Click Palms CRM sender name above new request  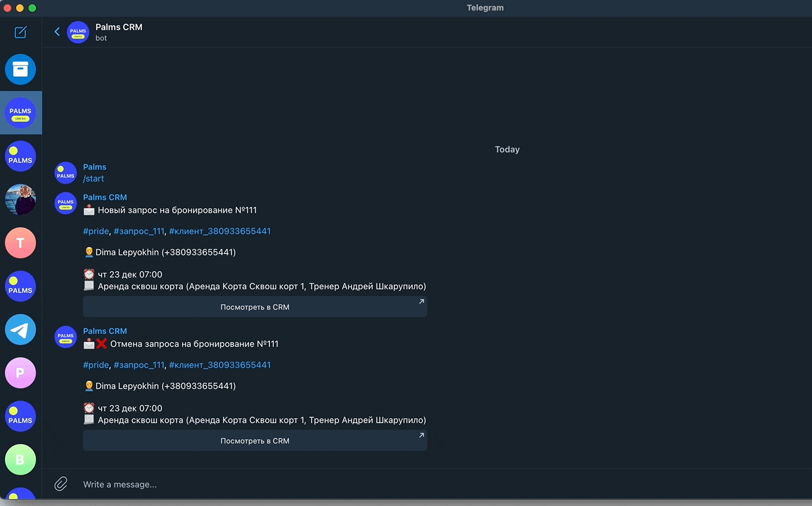point(105,198)
